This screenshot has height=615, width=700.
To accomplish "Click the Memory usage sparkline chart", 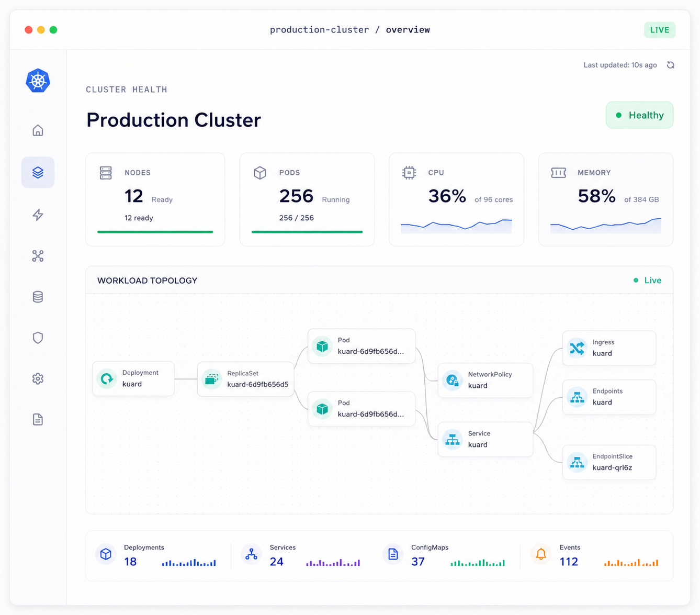I will click(x=606, y=226).
